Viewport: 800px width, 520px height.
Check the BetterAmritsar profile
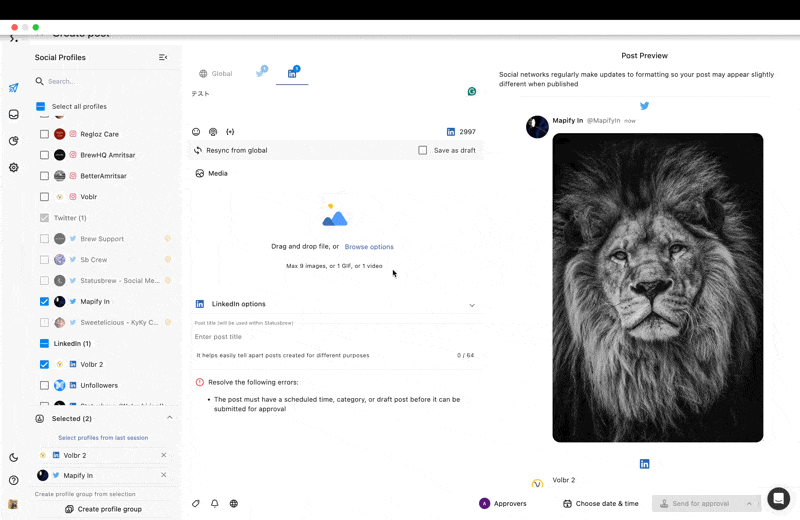pos(44,176)
